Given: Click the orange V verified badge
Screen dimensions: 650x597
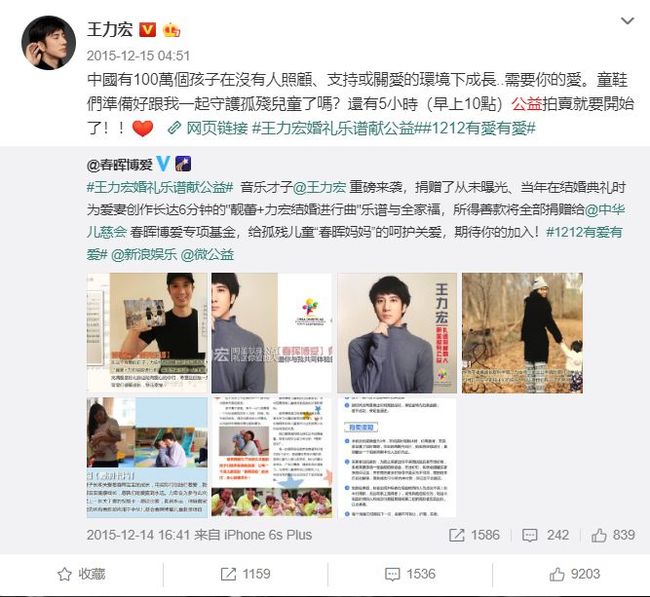Looking at the screenshot, I should (147, 30).
